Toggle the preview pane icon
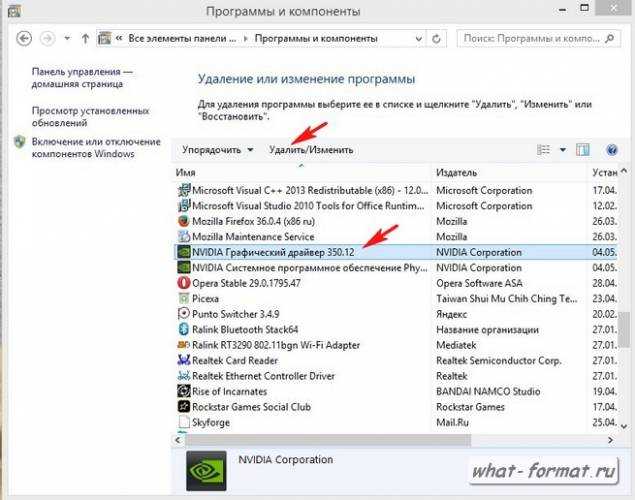 (583, 150)
